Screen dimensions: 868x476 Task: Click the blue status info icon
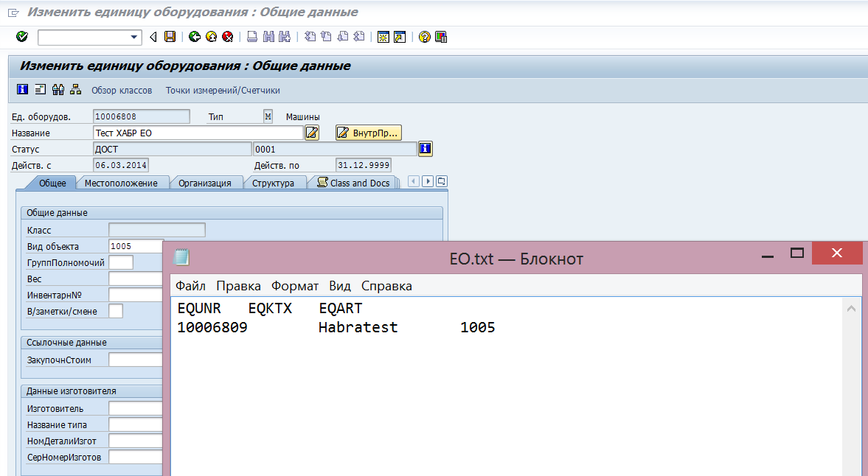click(425, 149)
